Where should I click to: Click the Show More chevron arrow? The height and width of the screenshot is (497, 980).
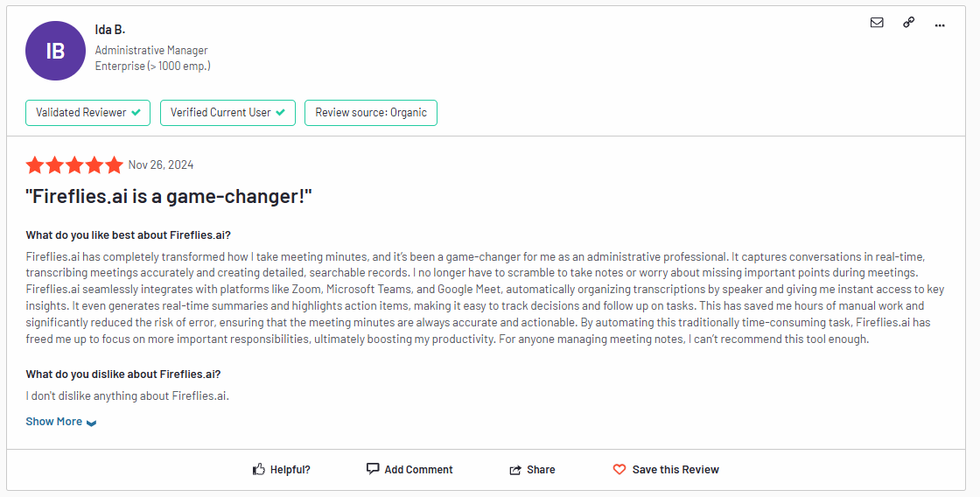click(91, 423)
